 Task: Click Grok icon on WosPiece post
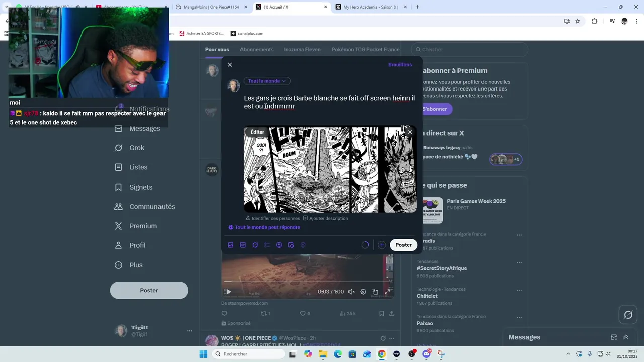click(383, 338)
